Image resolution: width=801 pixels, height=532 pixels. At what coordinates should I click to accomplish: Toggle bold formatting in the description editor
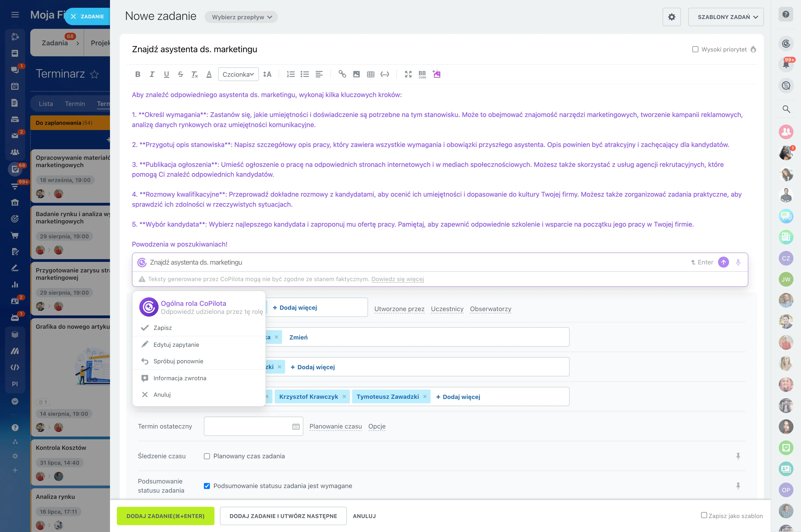point(137,74)
